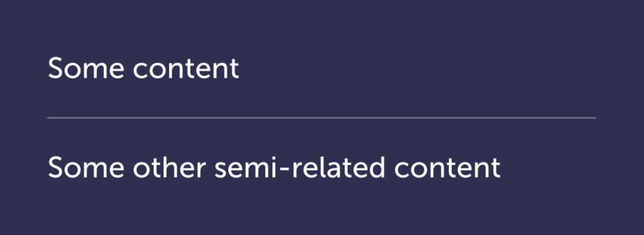Screen dimensions: 644x235
Task: Select the 'Some other semi-related content' text
Action: [x=274, y=168]
